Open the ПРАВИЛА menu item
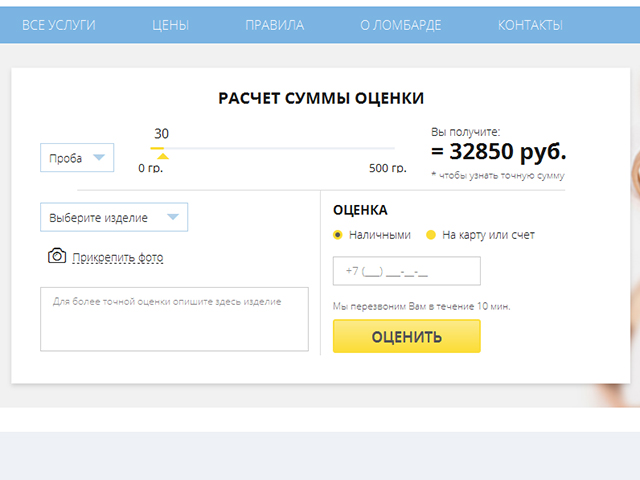Screen dimensions: 640x480 (x=275, y=25)
